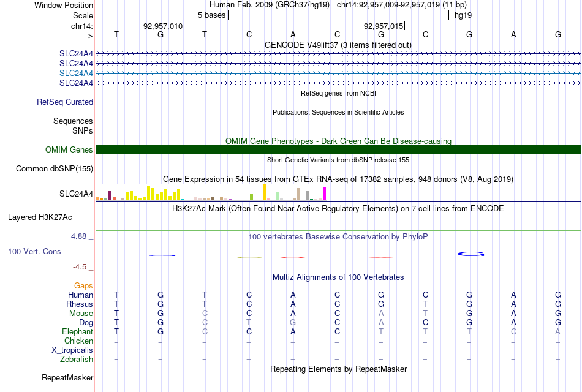Click the RepeatMasker track label

pyautogui.click(x=67, y=378)
